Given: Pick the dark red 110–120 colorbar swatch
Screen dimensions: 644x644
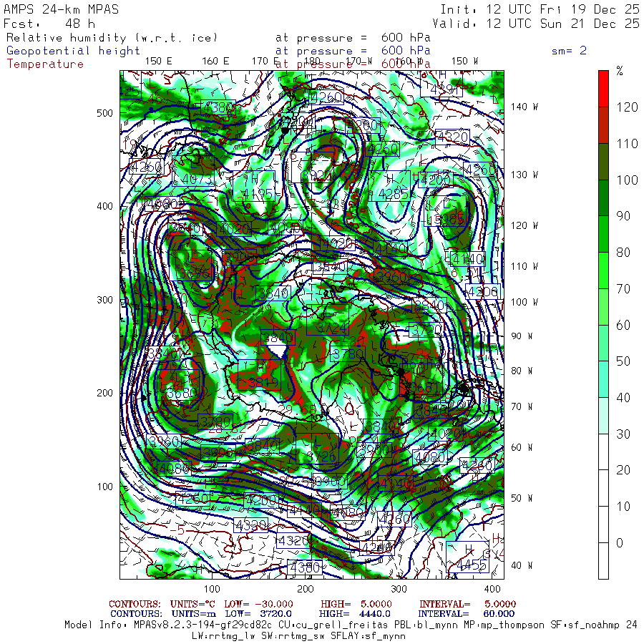Looking at the screenshot, I should pos(603,125).
